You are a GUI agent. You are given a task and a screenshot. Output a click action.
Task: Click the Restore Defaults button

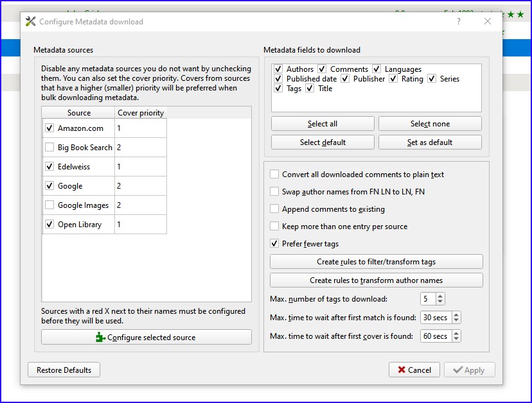click(64, 370)
